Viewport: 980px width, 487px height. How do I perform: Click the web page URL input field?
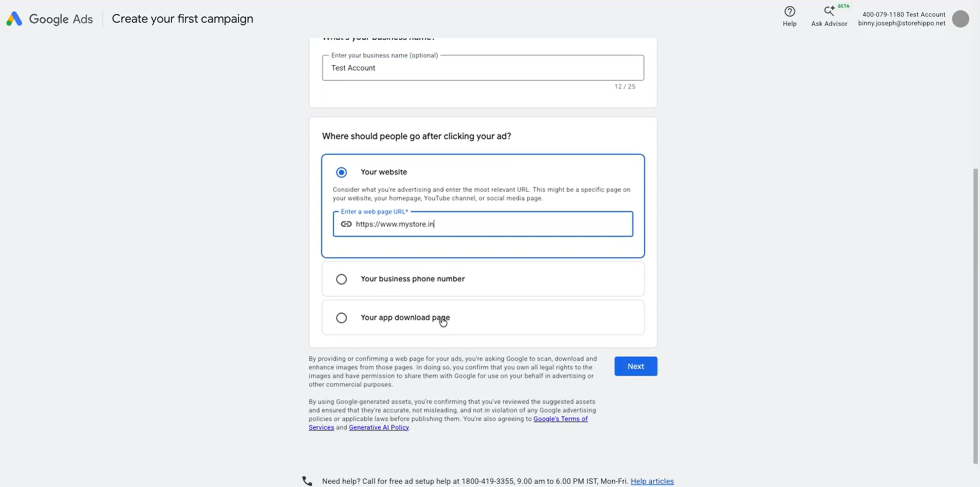pos(483,224)
